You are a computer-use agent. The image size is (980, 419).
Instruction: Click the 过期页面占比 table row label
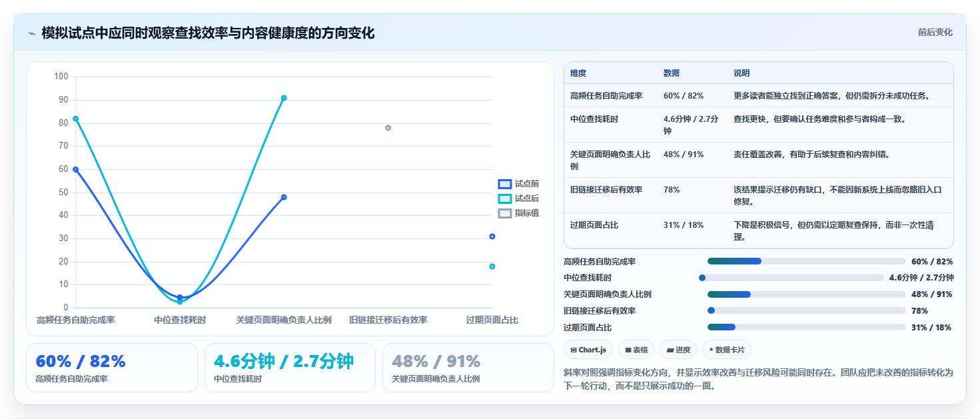pyautogui.click(x=594, y=224)
